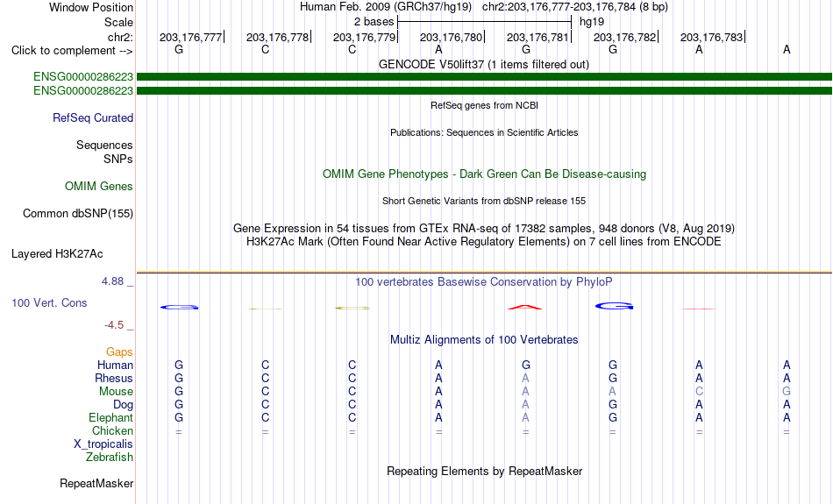Click the -4.5 conservation scale value
The width and height of the screenshot is (833, 504).
114,325
